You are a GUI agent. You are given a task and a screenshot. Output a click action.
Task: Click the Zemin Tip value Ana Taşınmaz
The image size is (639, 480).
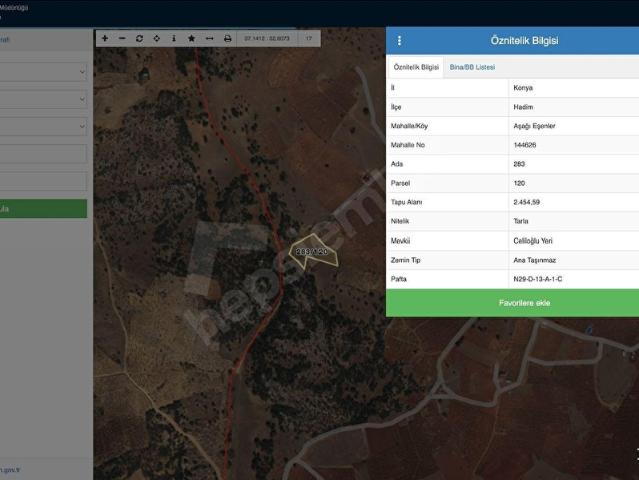click(x=535, y=260)
